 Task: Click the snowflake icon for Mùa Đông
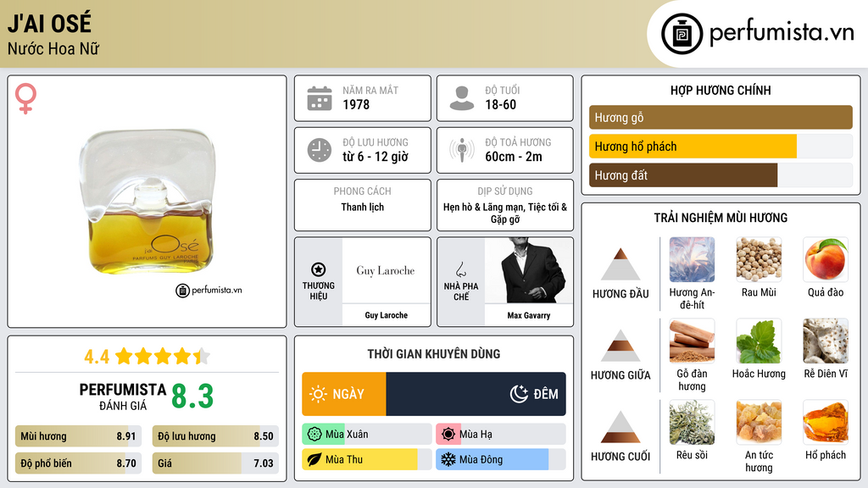pyautogui.click(x=448, y=460)
